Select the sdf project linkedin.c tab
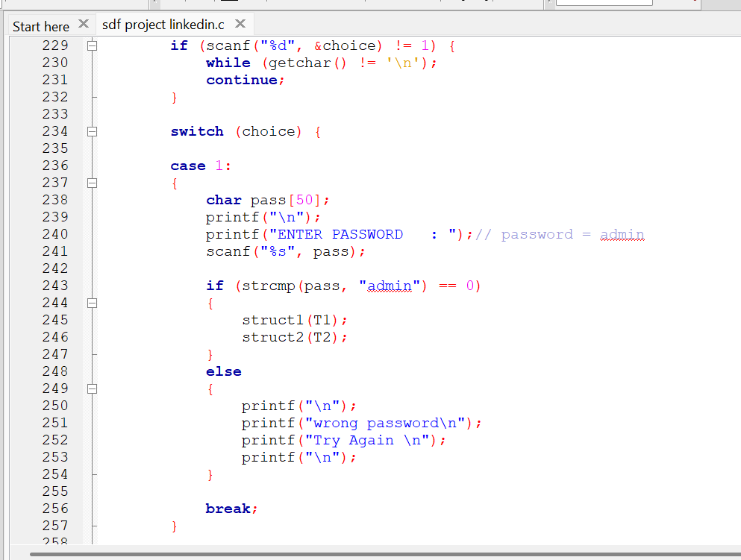 (x=163, y=25)
